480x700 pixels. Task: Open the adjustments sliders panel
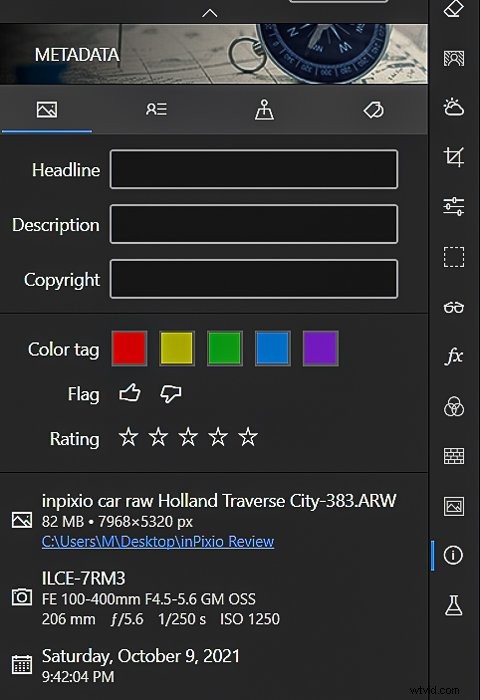[454, 207]
